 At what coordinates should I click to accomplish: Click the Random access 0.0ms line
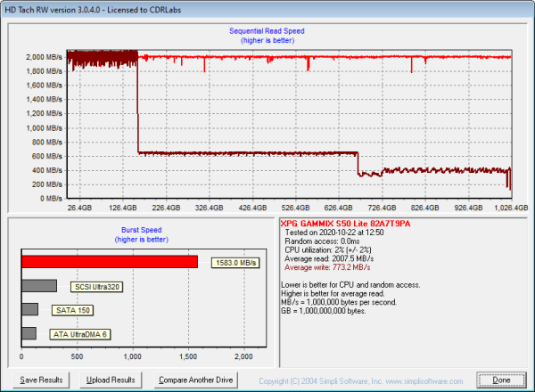[322, 241]
